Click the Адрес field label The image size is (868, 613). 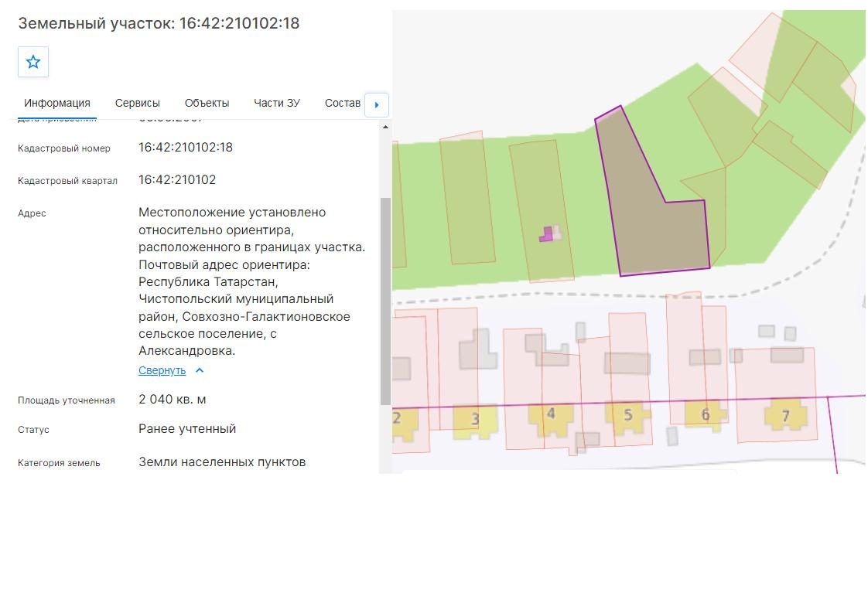coord(32,213)
